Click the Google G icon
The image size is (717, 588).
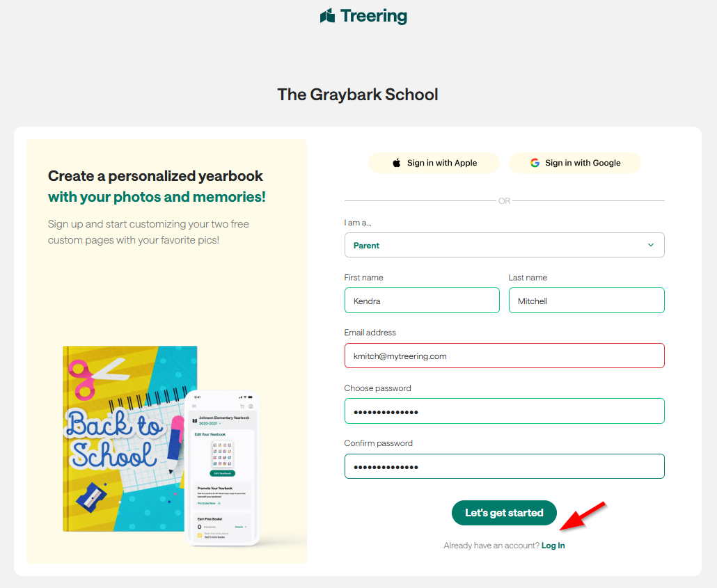(535, 163)
